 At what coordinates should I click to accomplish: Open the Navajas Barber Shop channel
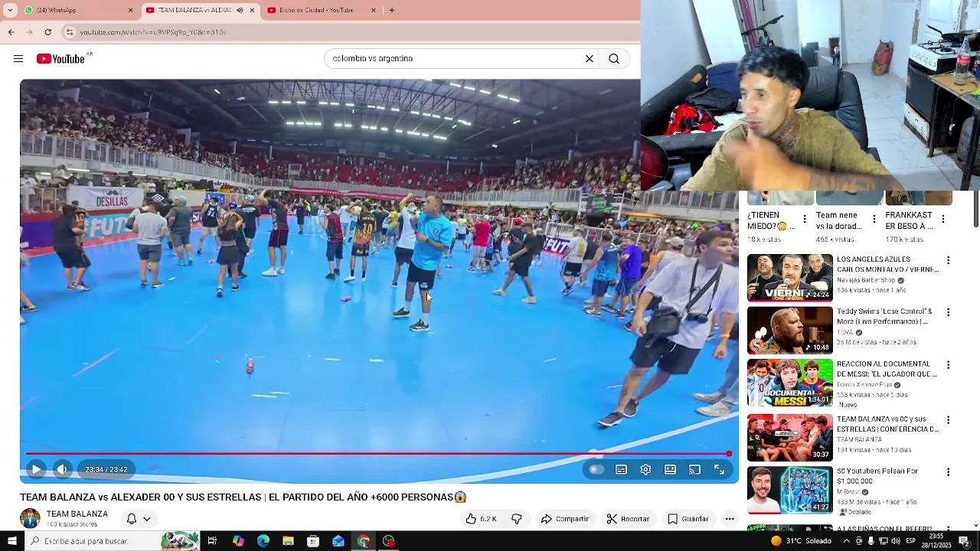click(866, 280)
